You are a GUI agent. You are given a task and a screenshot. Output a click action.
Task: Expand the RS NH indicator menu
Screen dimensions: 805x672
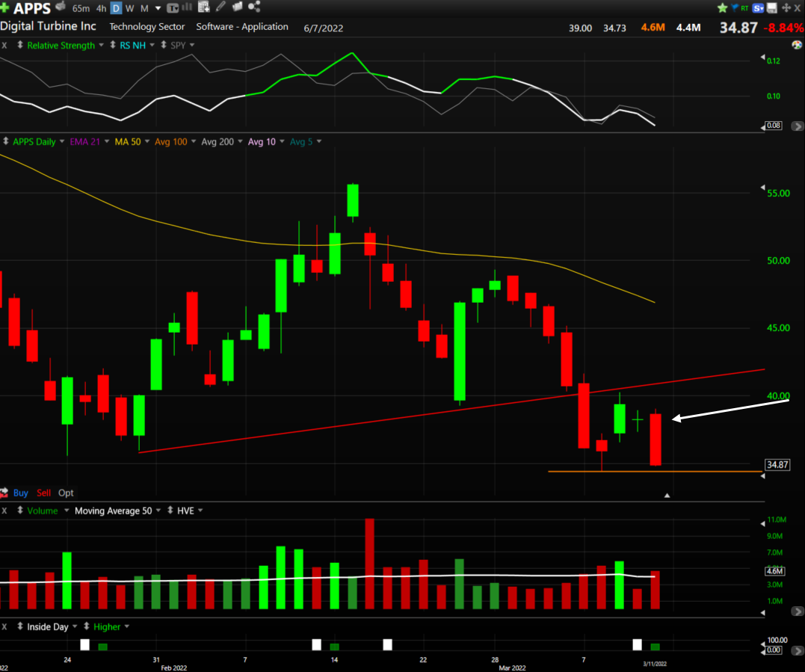[152, 45]
